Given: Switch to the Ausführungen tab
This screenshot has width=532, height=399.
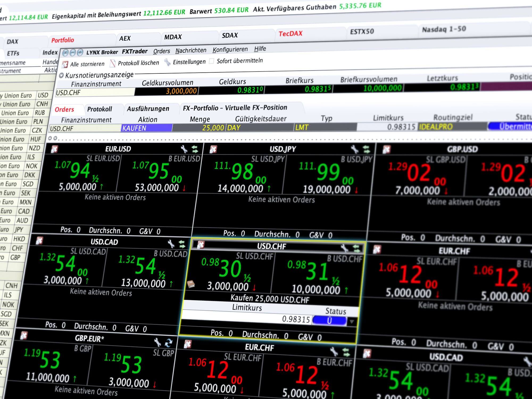Looking at the screenshot, I should tap(148, 109).
